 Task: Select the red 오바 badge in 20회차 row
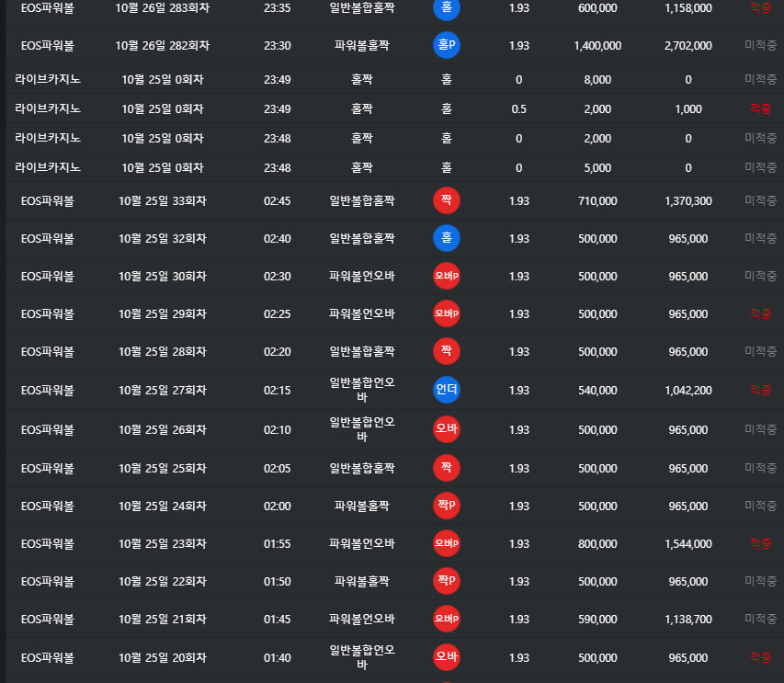click(446, 657)
